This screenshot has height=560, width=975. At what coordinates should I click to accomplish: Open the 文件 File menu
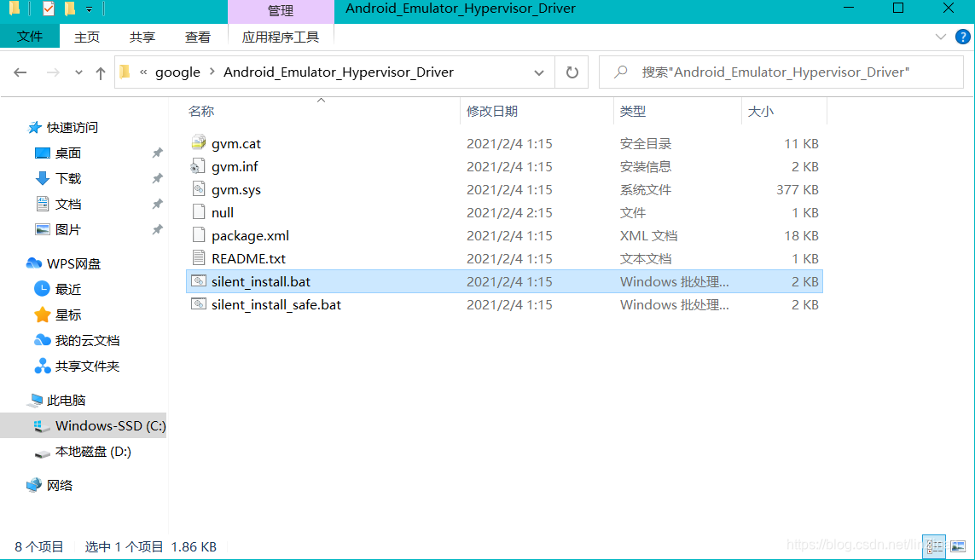(x=30, y=37)
